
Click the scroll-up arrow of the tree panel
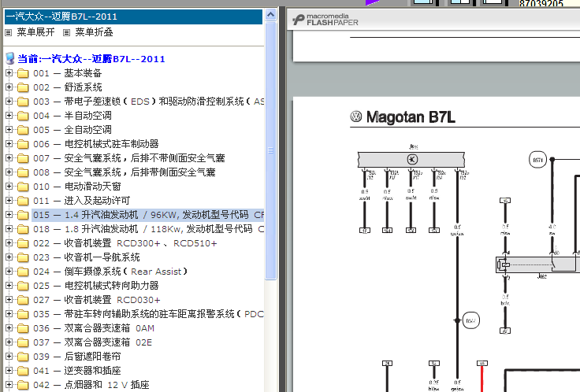click(271, 15)
